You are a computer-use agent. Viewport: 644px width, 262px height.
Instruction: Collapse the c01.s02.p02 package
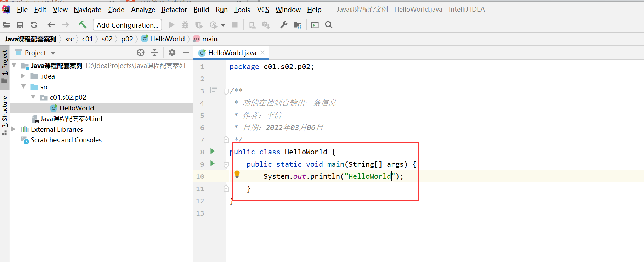tap(33, 97)
